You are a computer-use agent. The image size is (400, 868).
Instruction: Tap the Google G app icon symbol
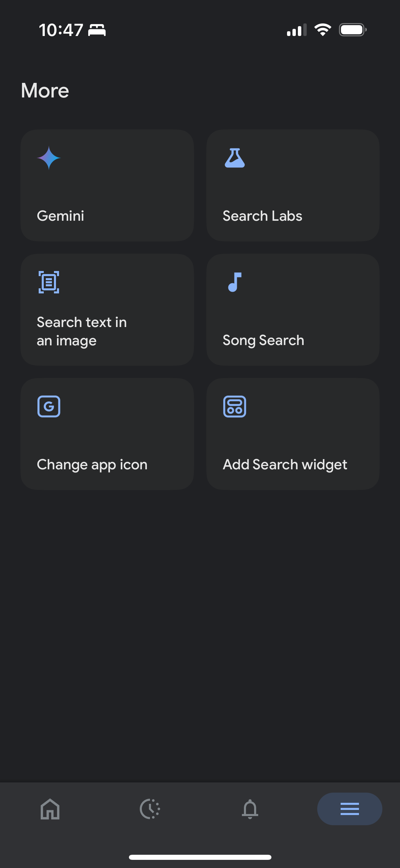pyautogui.click(x=49, y=406)
